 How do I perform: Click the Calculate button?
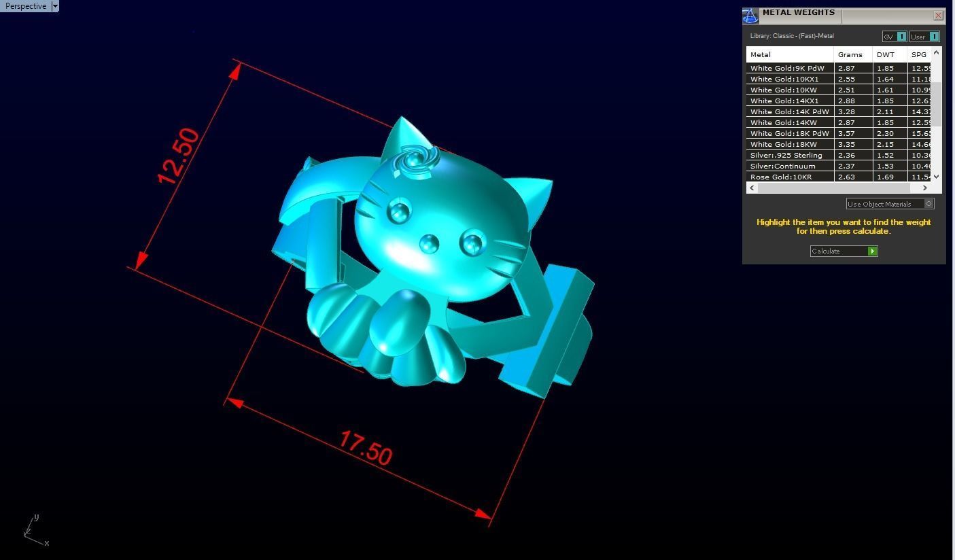(844, 251)
